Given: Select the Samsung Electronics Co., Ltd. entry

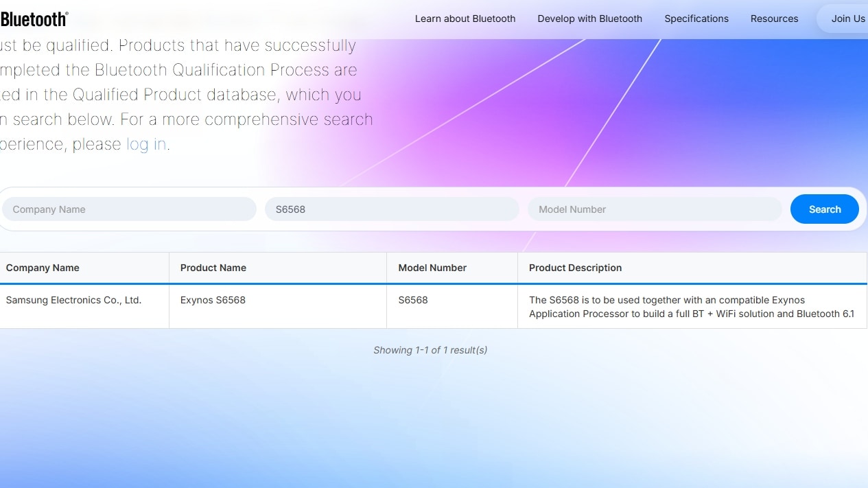Looking at the screenshot, I should pyautogui.click(x=73, y=300).
